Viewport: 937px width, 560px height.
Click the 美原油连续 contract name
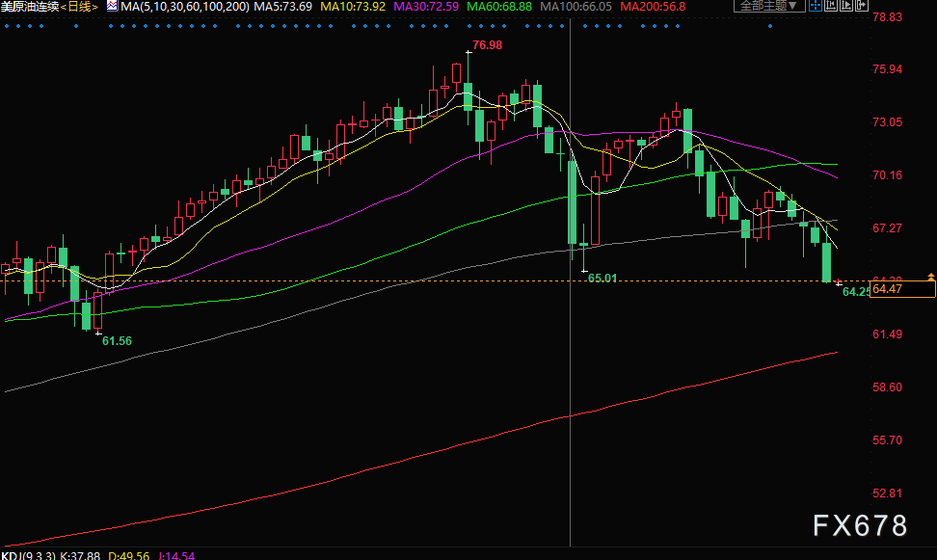tap(30, 7)
